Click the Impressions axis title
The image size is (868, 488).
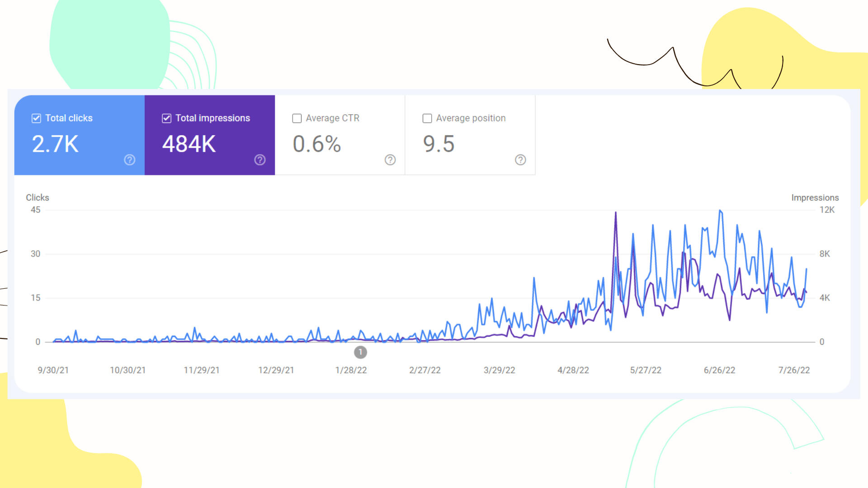point(815,197)
